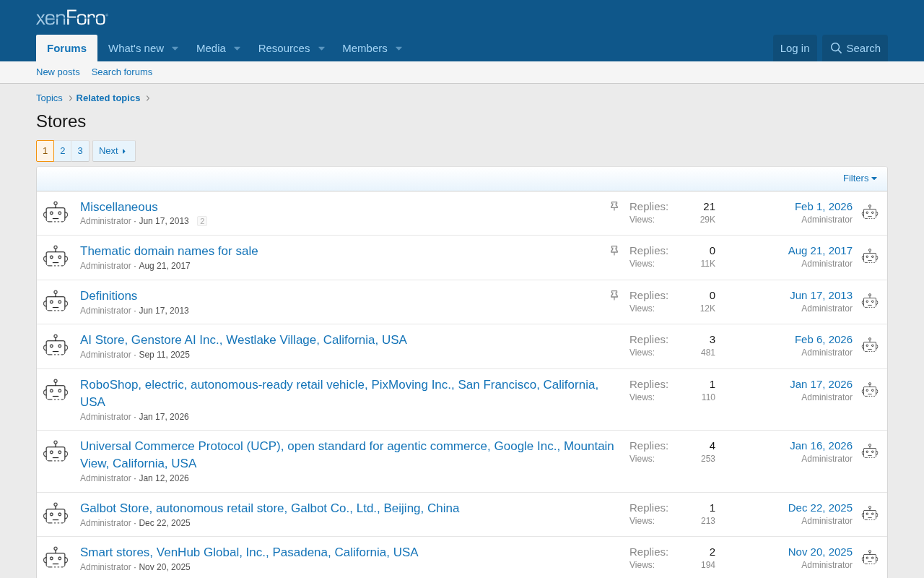The width and height of the screenshot is (924, 578).
Task: Click the avatar beside AI Store thread
Action: (56, 346)
